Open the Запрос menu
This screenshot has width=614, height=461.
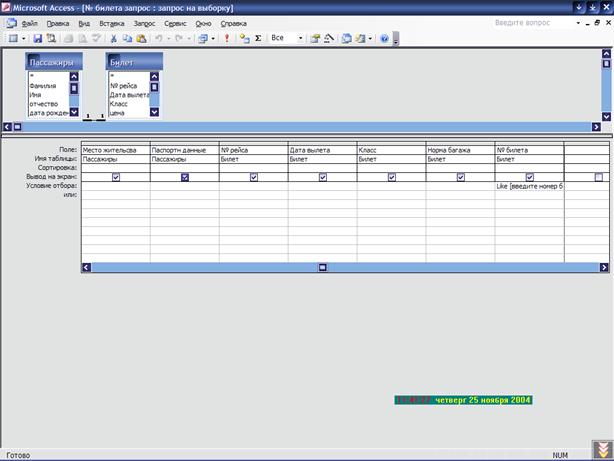[144, 21]
